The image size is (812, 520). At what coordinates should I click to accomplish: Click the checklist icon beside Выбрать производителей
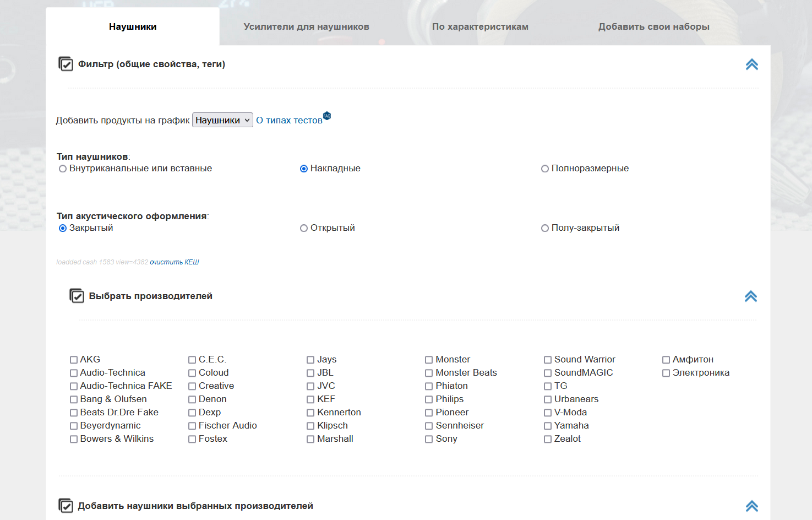77,296
